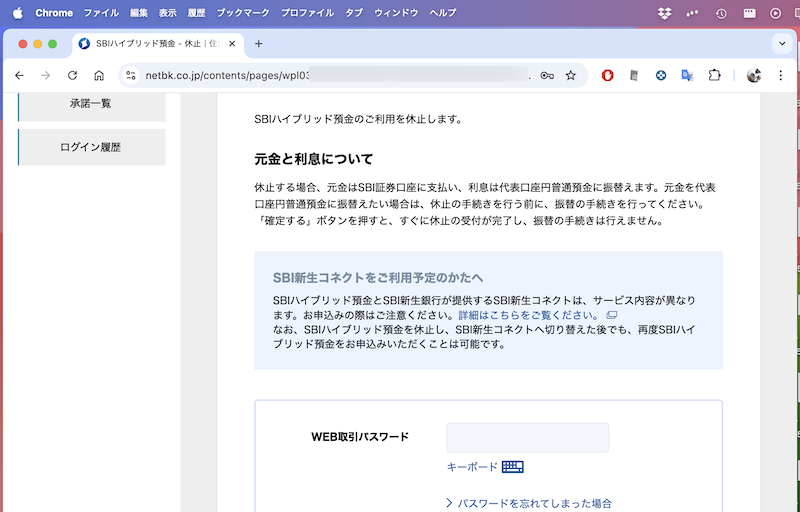Screen dimensions: 800x512
Task: Click the red shield ad blocker extension
Action: click(x=607, y=75)
